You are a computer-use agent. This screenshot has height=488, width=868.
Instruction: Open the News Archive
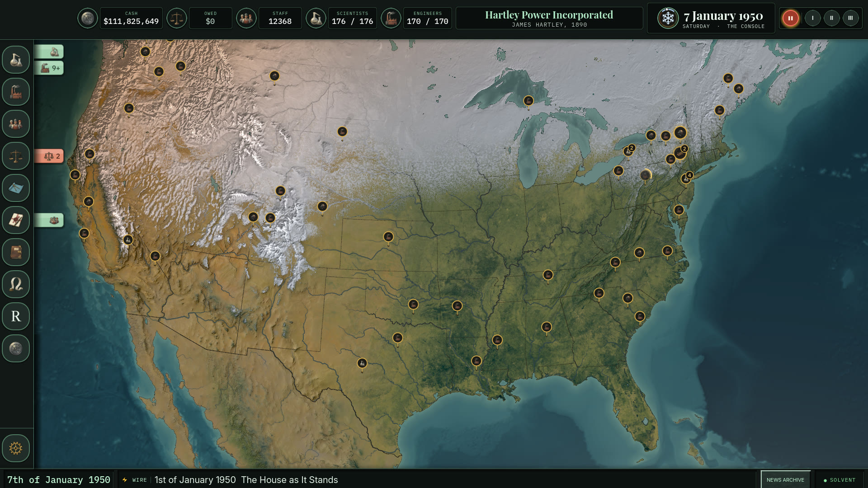click(786, 480)
